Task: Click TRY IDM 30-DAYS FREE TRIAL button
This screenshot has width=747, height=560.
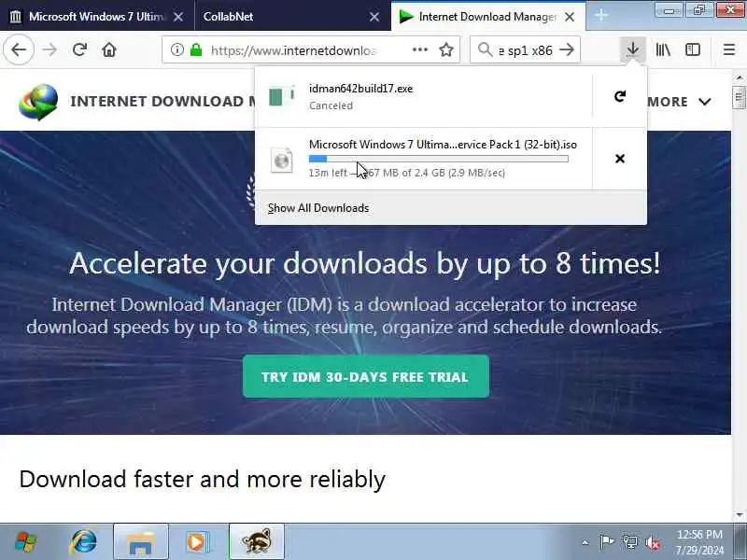Action: [366, 377]
